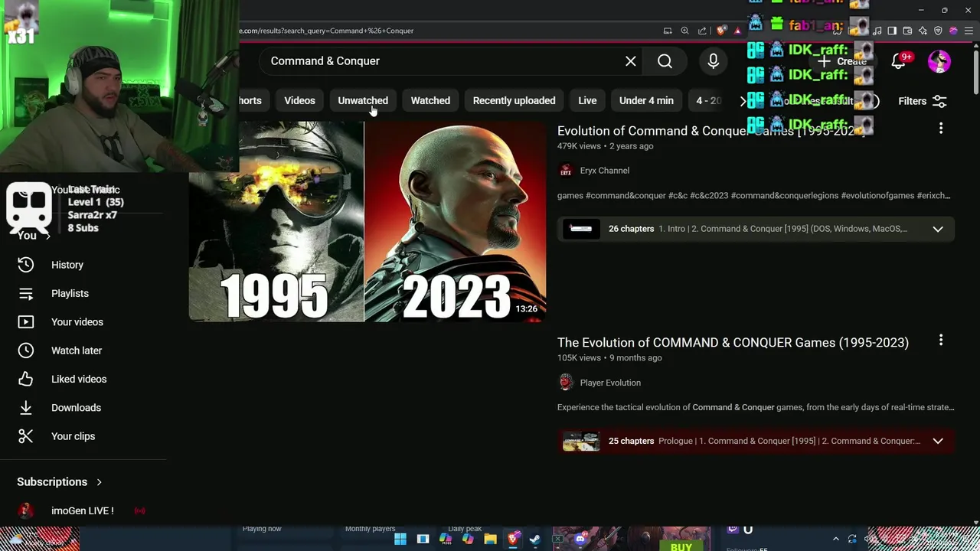Image resolution: width=980 pixels, height=551 pixels.
Task: Open more options for Eryx Channel video
Action: pos(941,129)
